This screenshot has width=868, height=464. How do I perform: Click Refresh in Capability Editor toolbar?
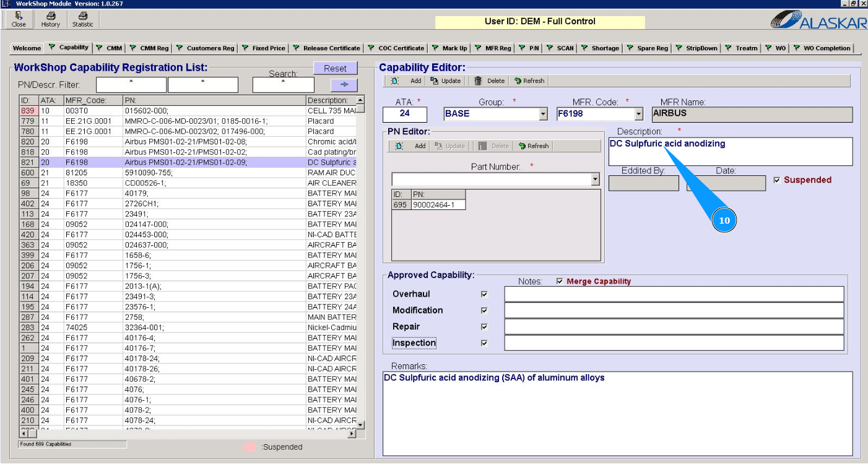point(529,81)
